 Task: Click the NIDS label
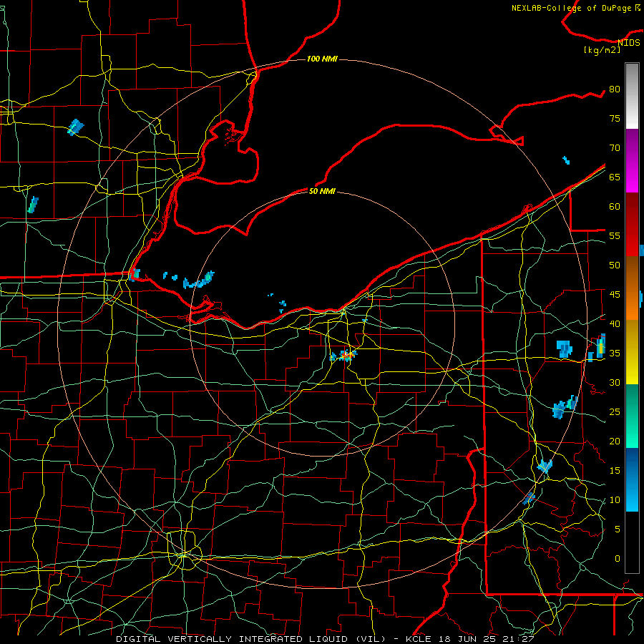pyautogui.click(x=628, y=43)
